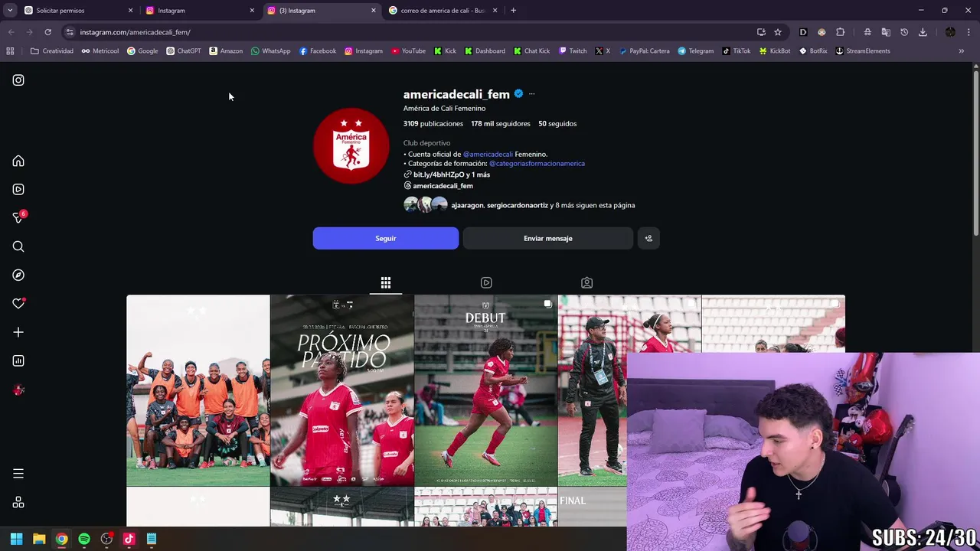Open the Extensions puzzle icon

840,32
